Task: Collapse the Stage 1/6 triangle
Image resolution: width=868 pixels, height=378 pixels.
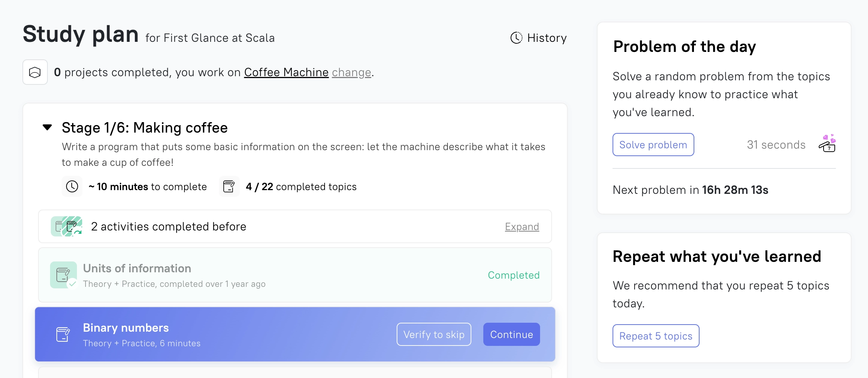Action: click(x=47, y=127)
